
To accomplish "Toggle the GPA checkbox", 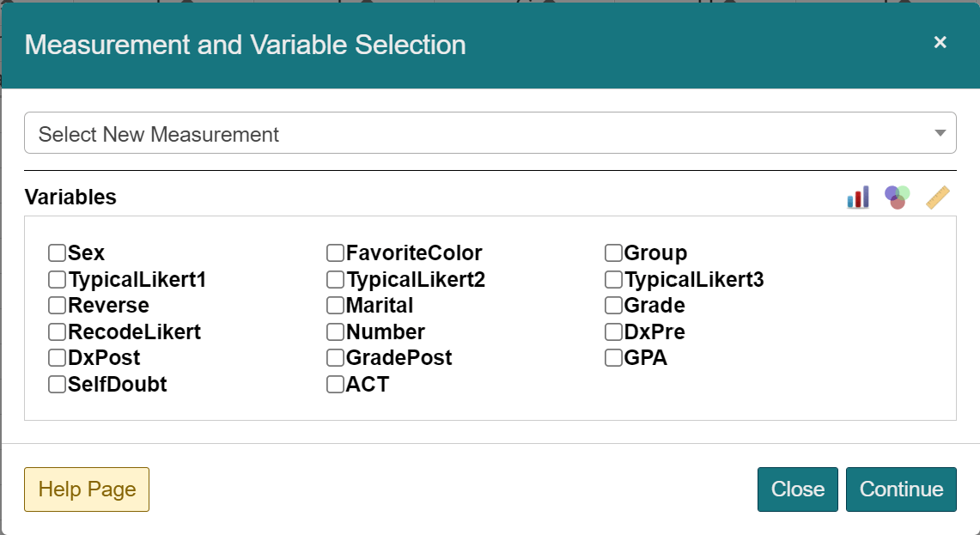I will (x=613, y=358).
